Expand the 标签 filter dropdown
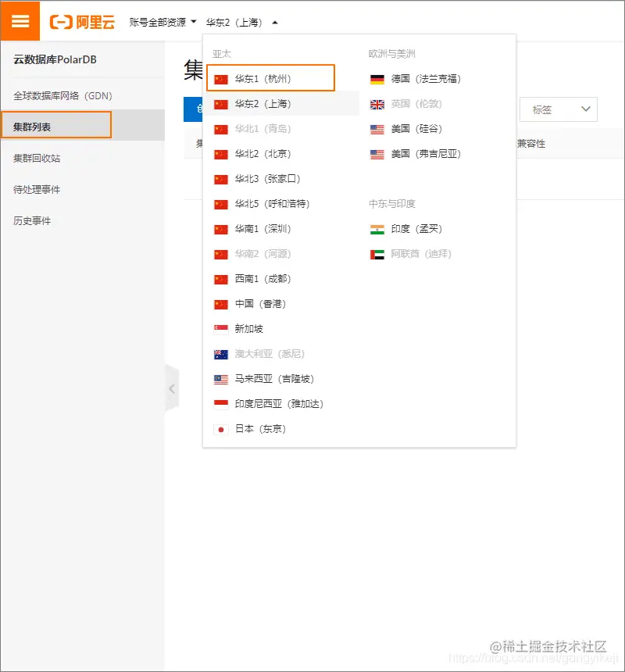The height and width of the screenshot is (672, 625). (558, 109)
